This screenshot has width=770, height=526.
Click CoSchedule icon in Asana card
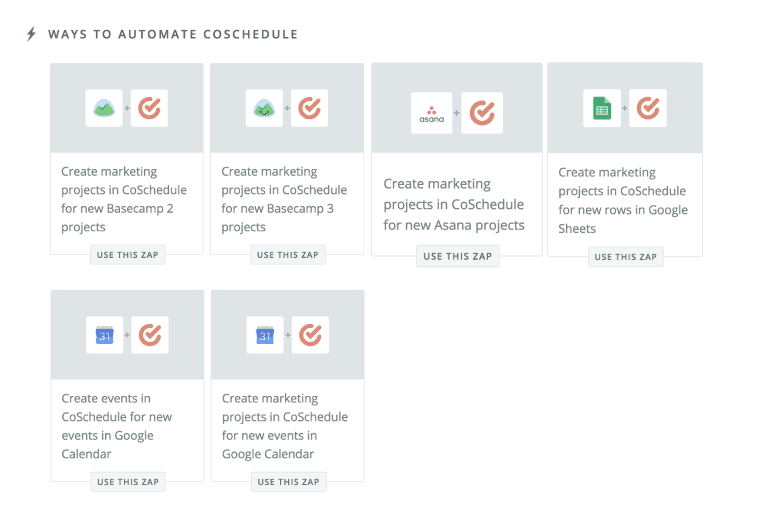click(483, 113)
